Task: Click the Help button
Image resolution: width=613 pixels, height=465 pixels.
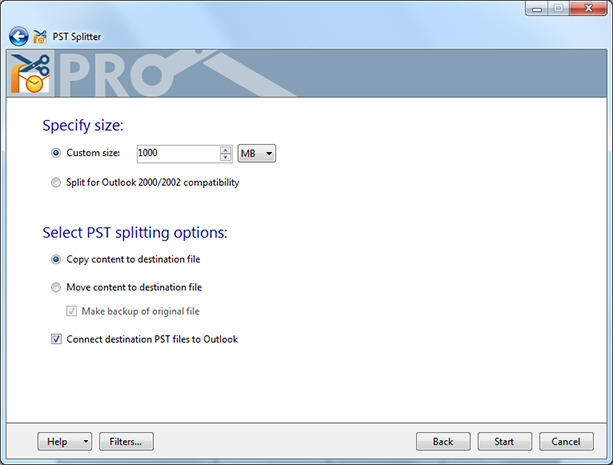Action: 65,442
